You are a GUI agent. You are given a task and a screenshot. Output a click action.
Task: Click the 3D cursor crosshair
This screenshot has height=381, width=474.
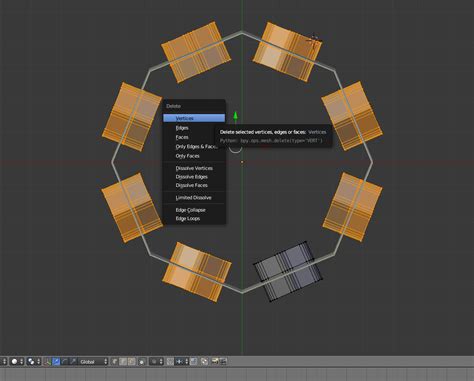(314, 42)
